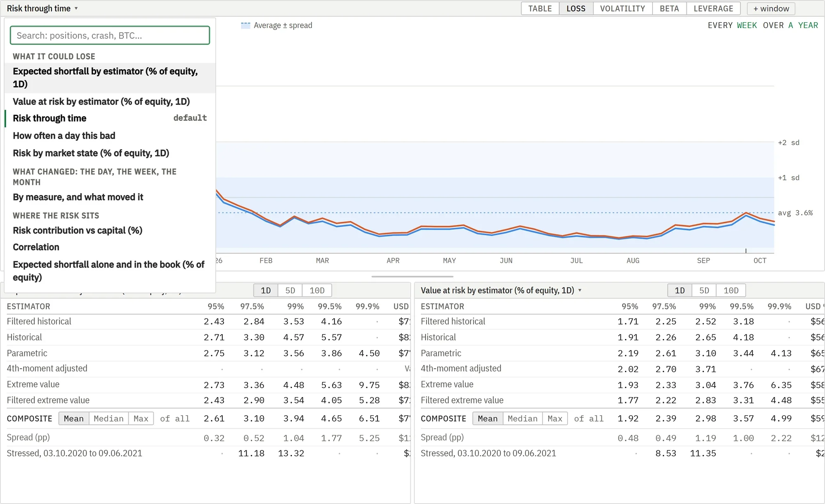Switch to the BETA tab

point(669,9)
